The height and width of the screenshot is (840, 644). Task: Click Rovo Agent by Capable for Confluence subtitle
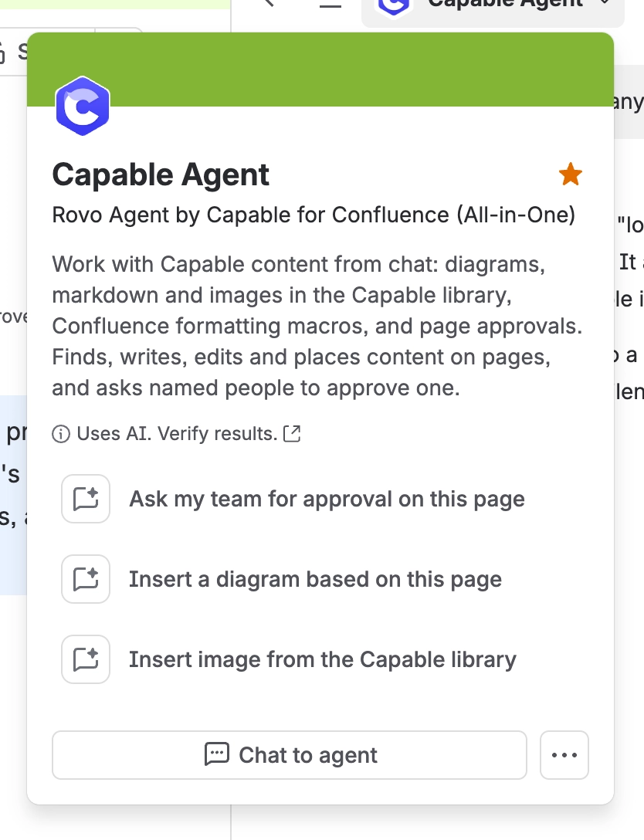314,215
